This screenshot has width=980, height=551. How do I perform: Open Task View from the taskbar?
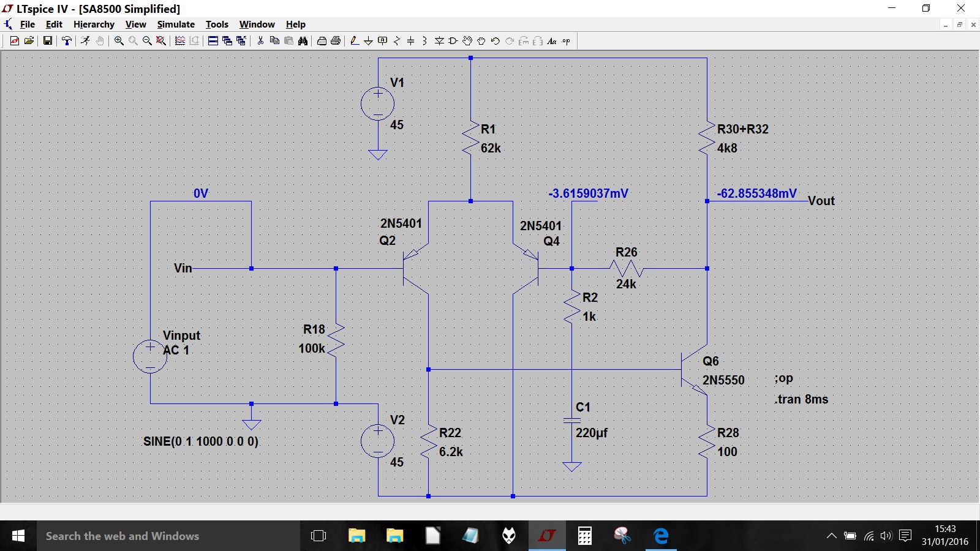pyautogui.click(x=318, y=536)
